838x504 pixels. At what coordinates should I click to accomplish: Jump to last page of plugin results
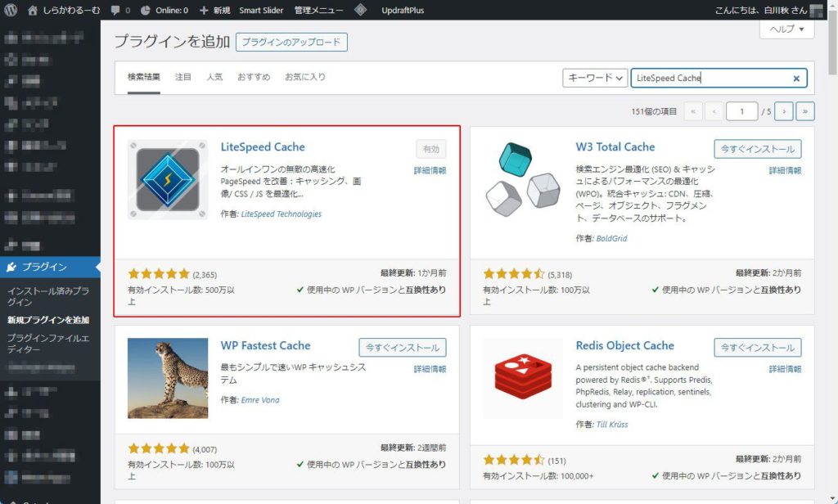805,111
